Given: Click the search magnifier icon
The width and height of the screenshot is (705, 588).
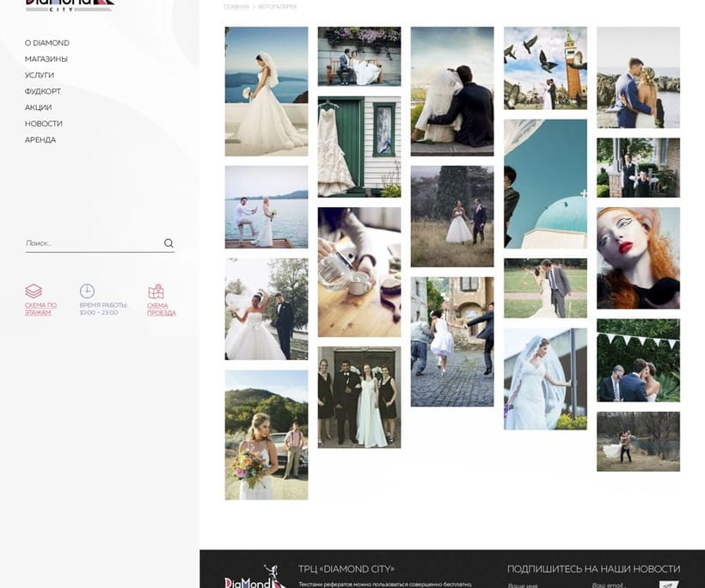Looking at the screenshot, I should pyautogui.click(x=169, y=243).
